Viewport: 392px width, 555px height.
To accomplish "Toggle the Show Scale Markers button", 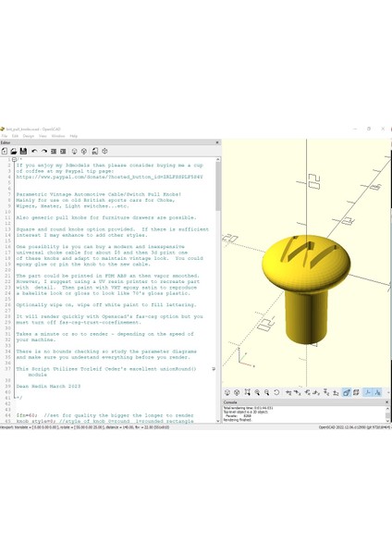I will pos(377,392).
